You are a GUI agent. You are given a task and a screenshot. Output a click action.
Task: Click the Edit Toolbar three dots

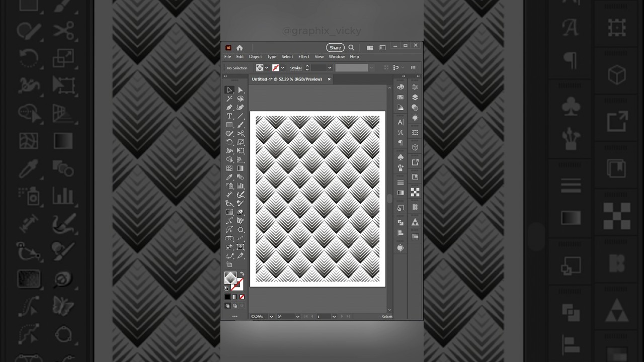(x=234, y=316)
